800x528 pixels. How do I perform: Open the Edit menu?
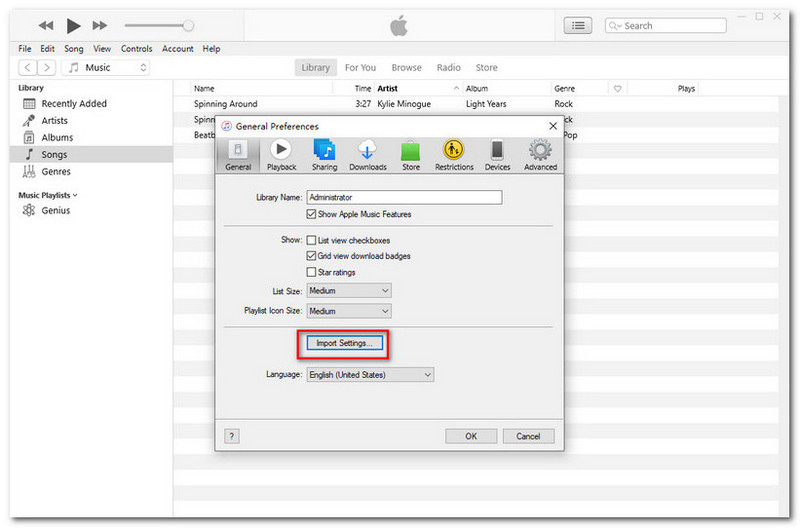[47, 48]
